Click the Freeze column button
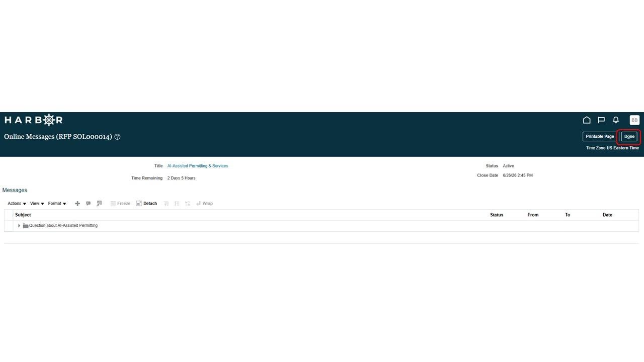The image size is (644, 362). click(x=120, y=204)
